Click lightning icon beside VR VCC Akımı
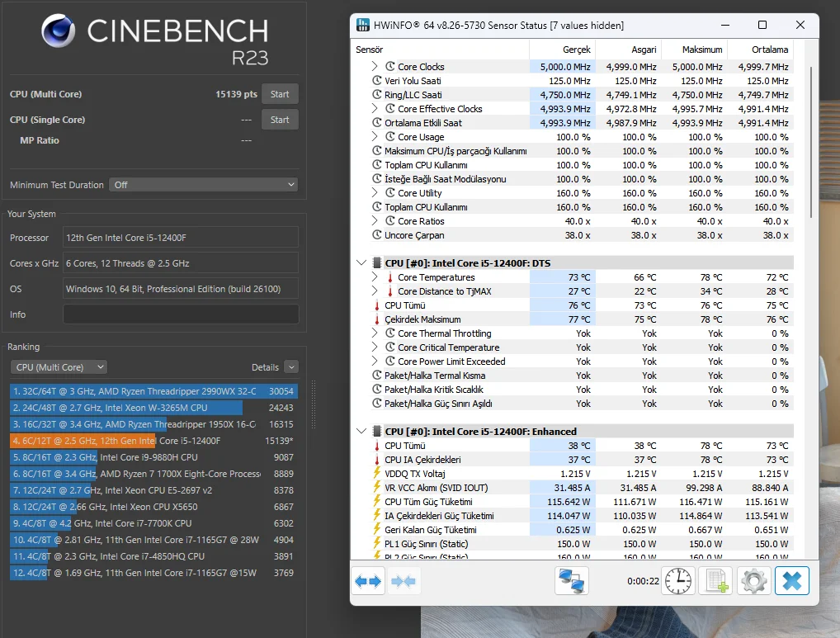 point(377,488)
